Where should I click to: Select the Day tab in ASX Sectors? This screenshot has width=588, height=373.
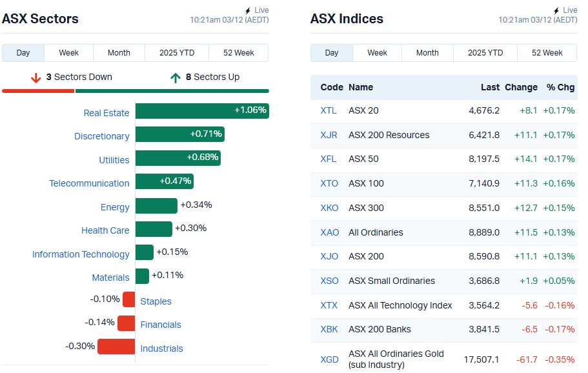23,53
